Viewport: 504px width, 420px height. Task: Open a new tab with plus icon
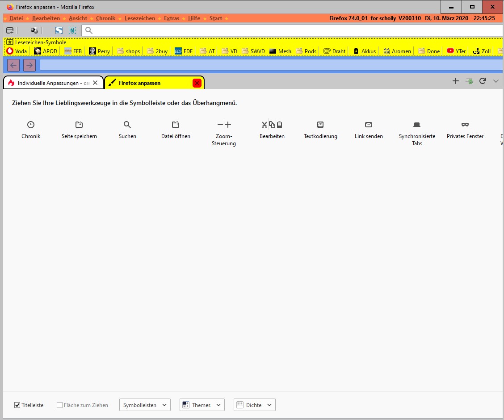pos(455,81)
